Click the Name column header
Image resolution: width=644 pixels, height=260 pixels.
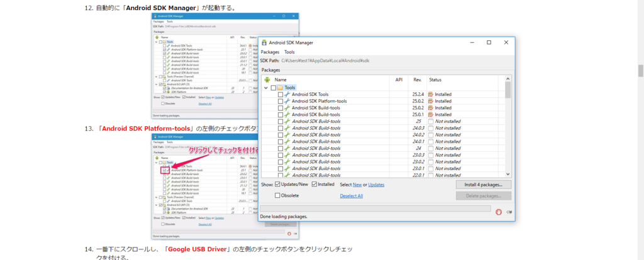[280, 80]
